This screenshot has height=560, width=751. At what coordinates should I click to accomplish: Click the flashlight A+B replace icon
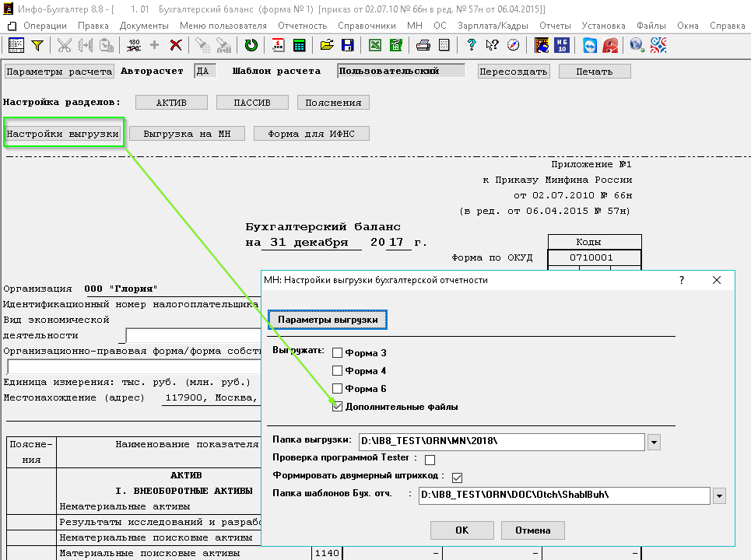click(223, 45)
